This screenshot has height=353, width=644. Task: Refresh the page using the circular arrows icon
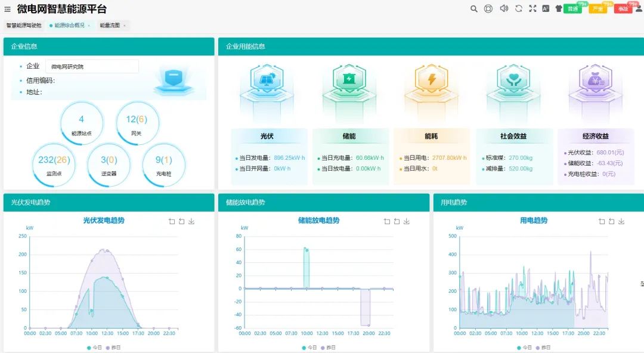[x=519, y=9]
